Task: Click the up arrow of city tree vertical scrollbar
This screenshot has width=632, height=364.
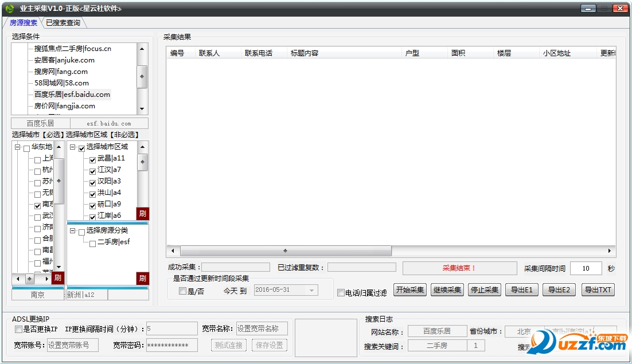Action: (59, 147)
